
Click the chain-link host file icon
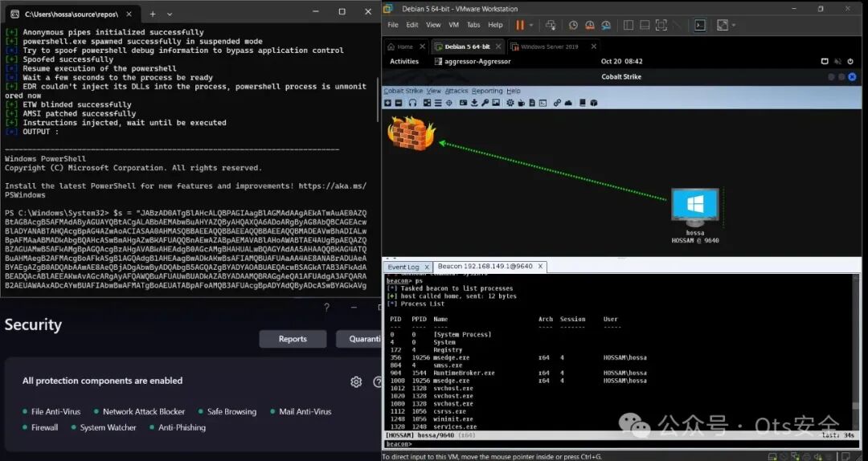pyautogui.click(x=557, y=103)
